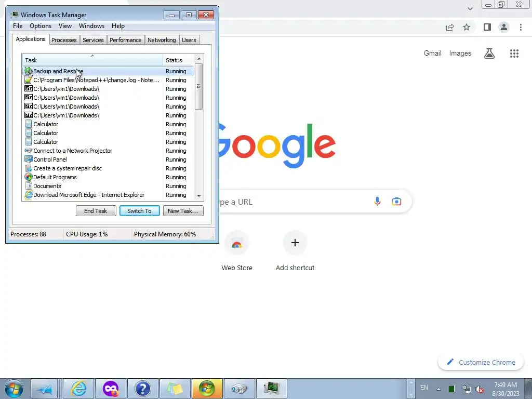Click the Notepad++ change.log task icon
The image size is (532, 399).
tap(29, 79)
